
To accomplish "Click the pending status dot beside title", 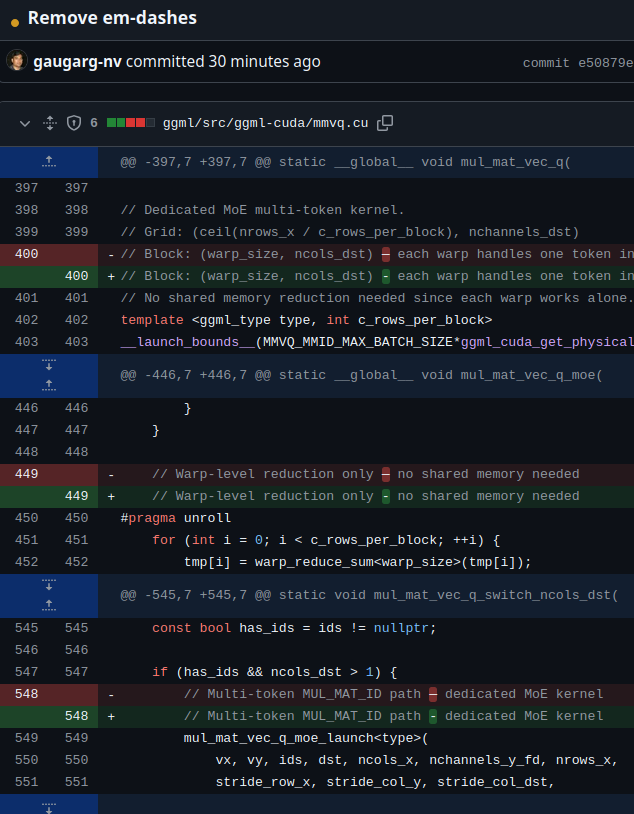I will pos(15,23).
